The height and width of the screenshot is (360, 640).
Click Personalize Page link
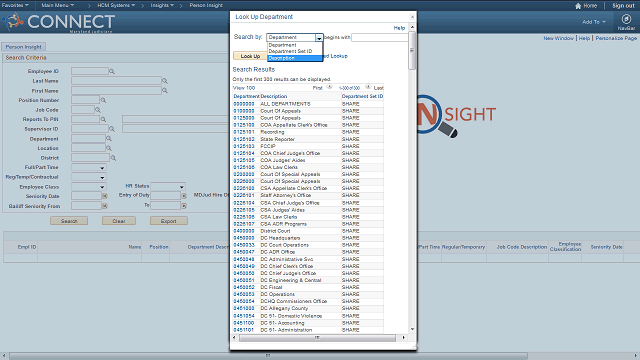[x=616, y=38]
